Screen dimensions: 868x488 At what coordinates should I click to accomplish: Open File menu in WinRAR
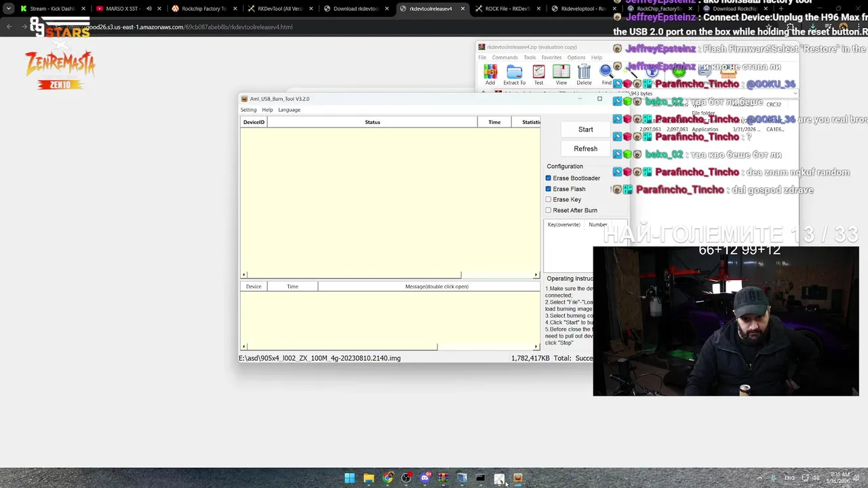(482, 58)
